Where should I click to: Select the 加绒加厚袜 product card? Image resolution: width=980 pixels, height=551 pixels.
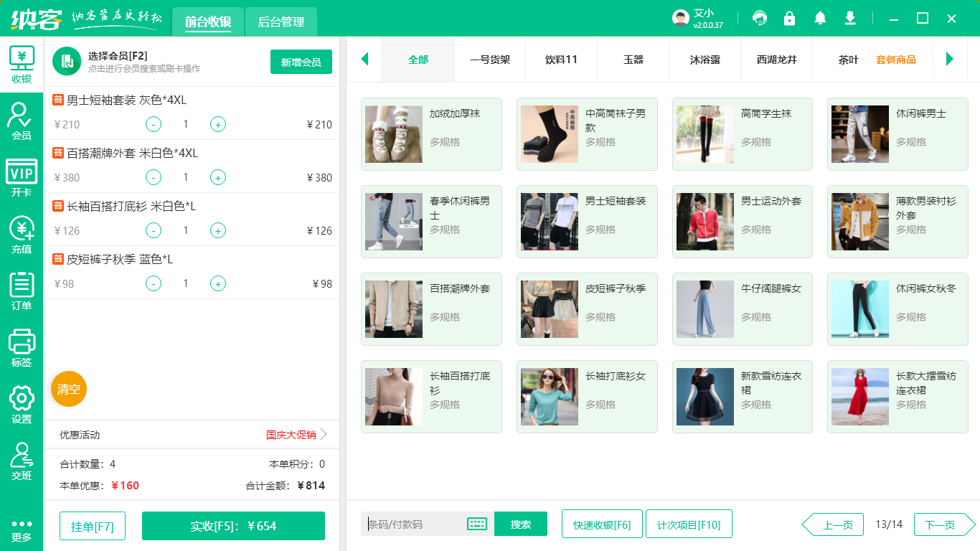pos(431,134)
